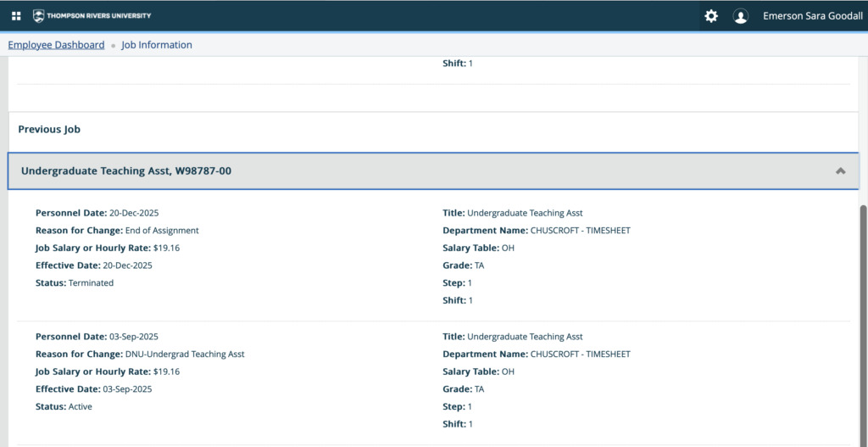Select the Job Information breadcrumb
This screenshot has width=868, height=447.
pos(157,45)
